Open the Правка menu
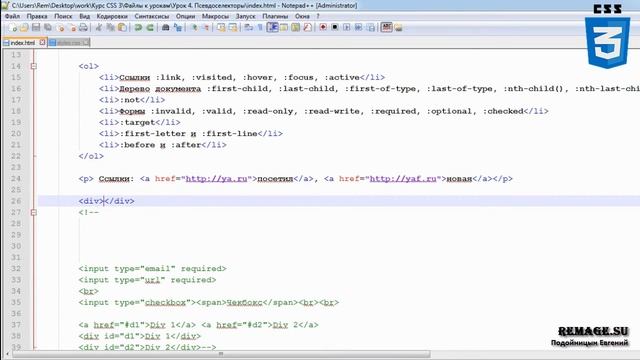This screenshot has height=360, width=640. (37, 16)
